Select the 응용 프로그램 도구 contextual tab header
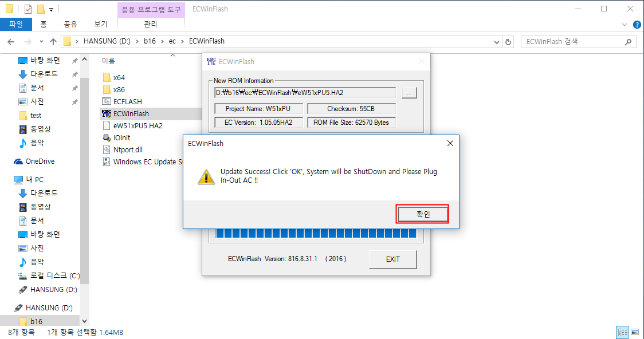This screenshot has width=644, height=339. point(151,9)
